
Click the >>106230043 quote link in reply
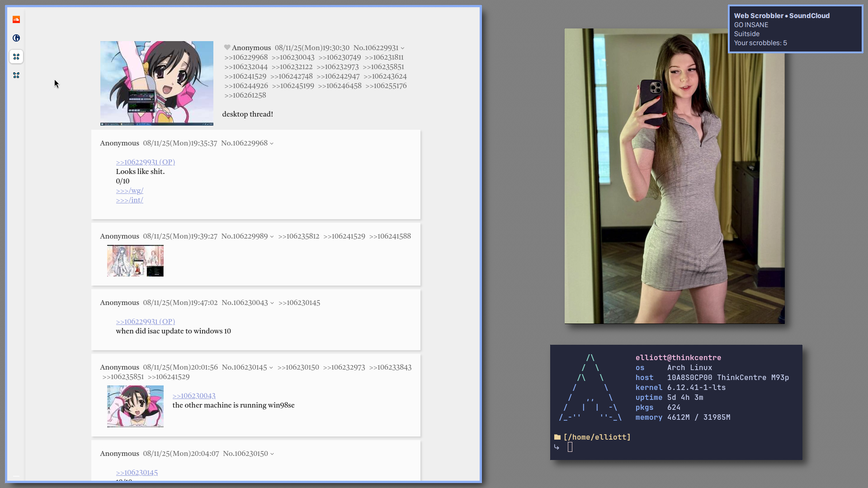[x=193, y=396]
